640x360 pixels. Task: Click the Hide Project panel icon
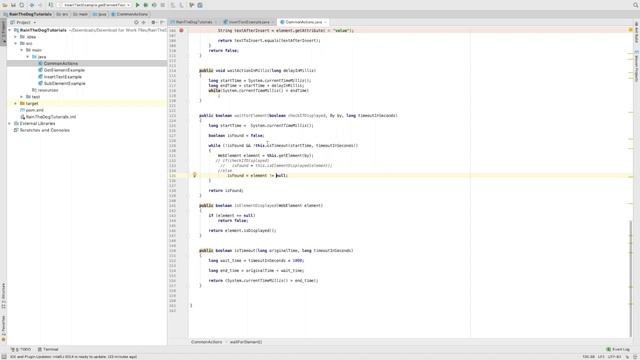pos(162,22)
